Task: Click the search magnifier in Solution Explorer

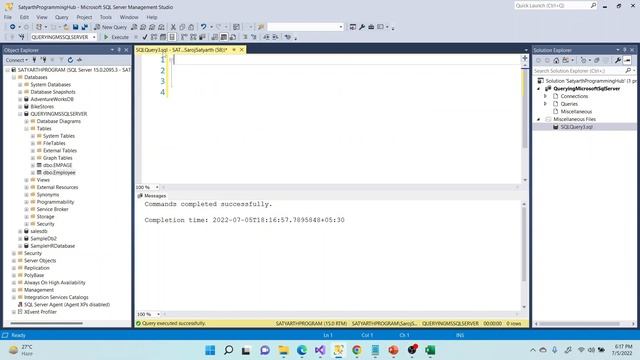Action: (x=628, y=71)
